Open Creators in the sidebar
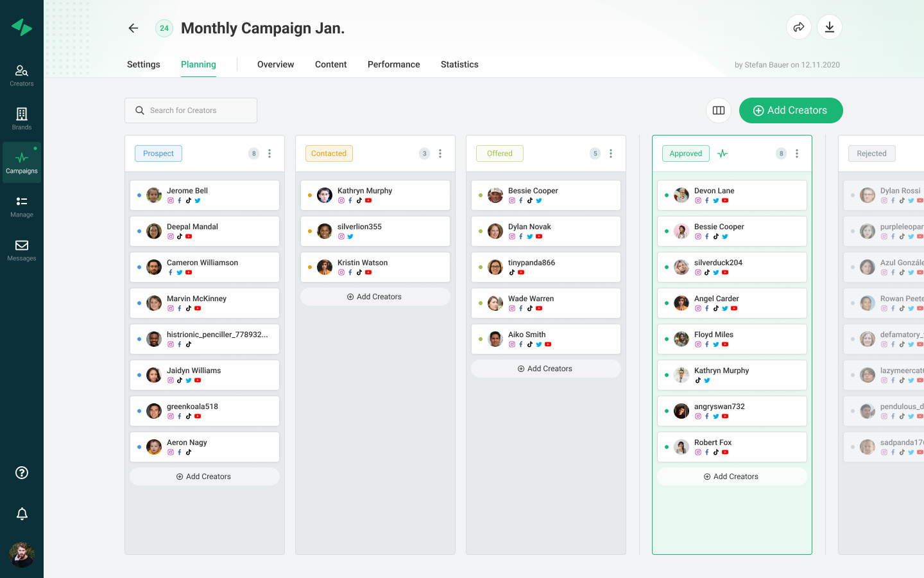The height and width of the screenshot is (578, 924). point(22,75)
